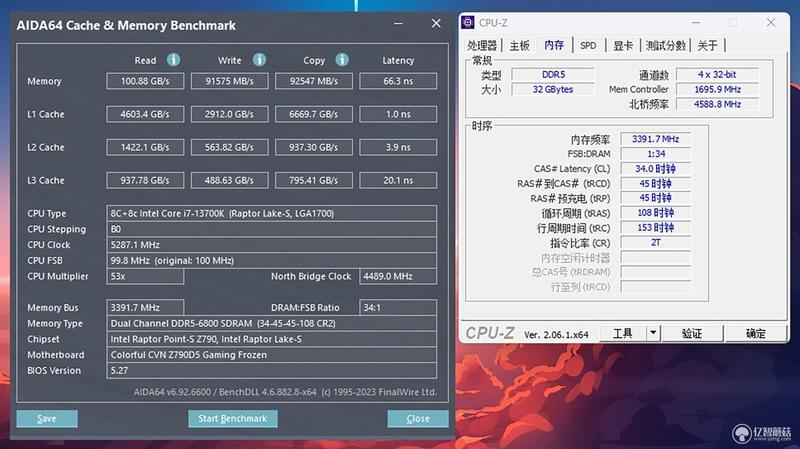Click BIOS Version field 5.27
This screenshot has height=449, width=800.
tap(271, 371)
